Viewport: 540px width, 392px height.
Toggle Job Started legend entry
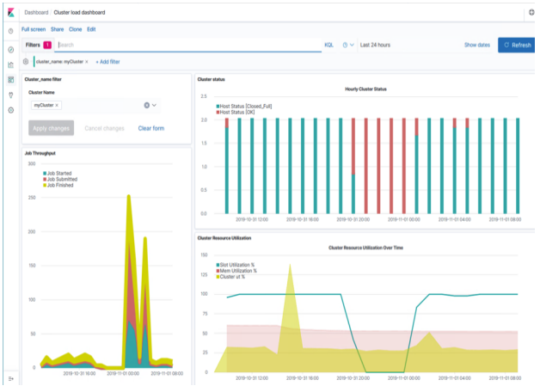tap(58, 174)
